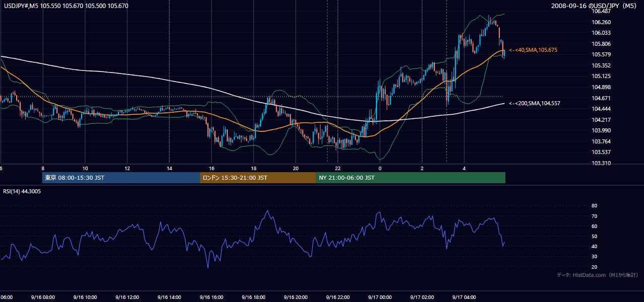Click the 105.352 price axis label
This screenshot has width=644, height=302.
tap(601, 65)
